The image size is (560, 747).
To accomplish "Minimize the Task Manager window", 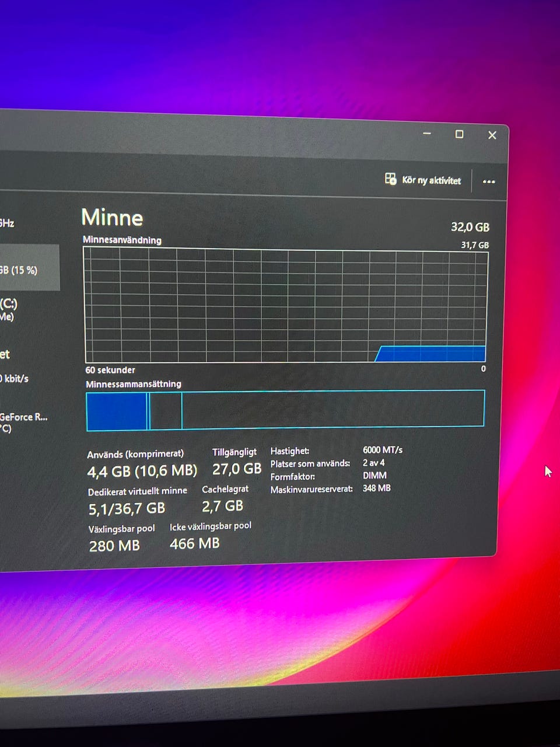I will [427, 134].
